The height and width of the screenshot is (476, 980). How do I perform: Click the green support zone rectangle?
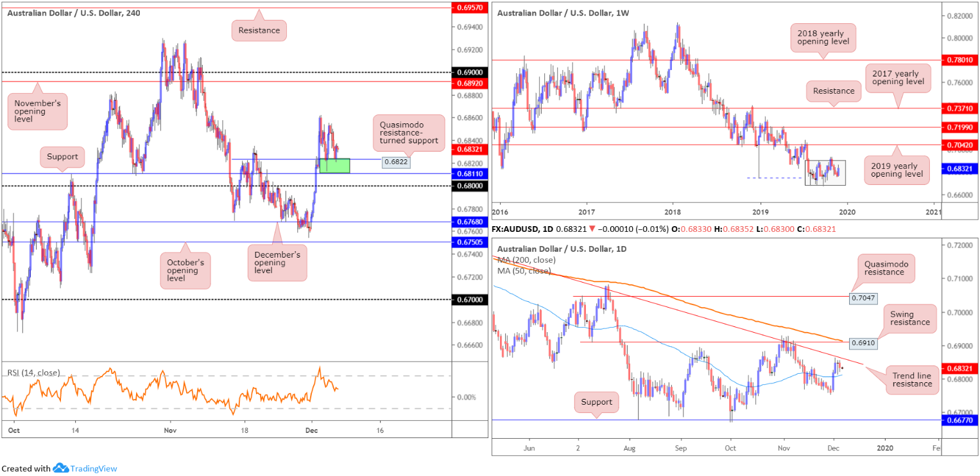[x=335, y=166]
